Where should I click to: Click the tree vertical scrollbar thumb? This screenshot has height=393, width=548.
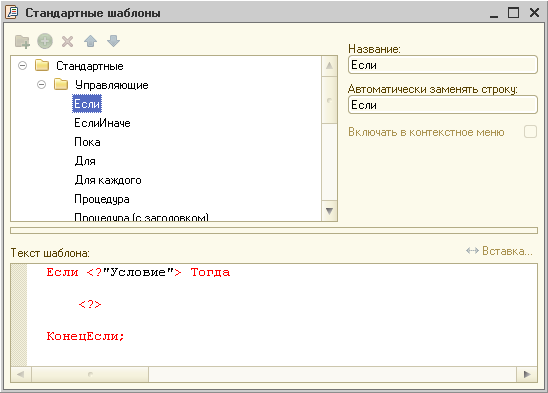click(x=329, y=100)
